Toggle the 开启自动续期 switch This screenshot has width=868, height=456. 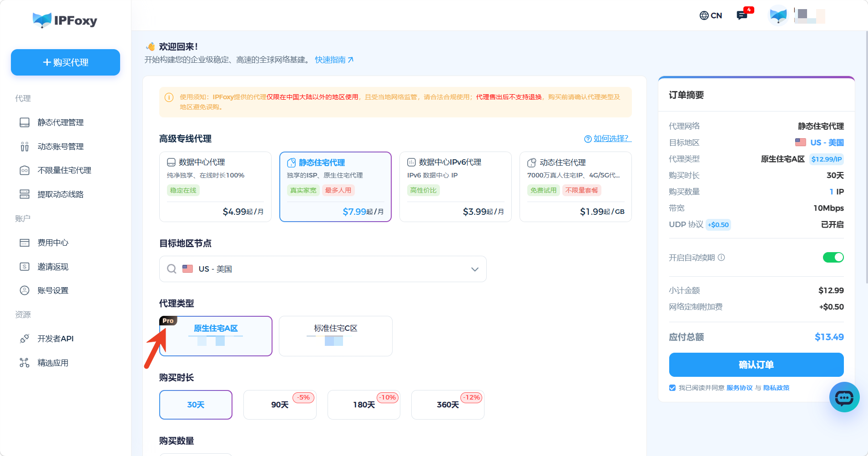point(833,258)
